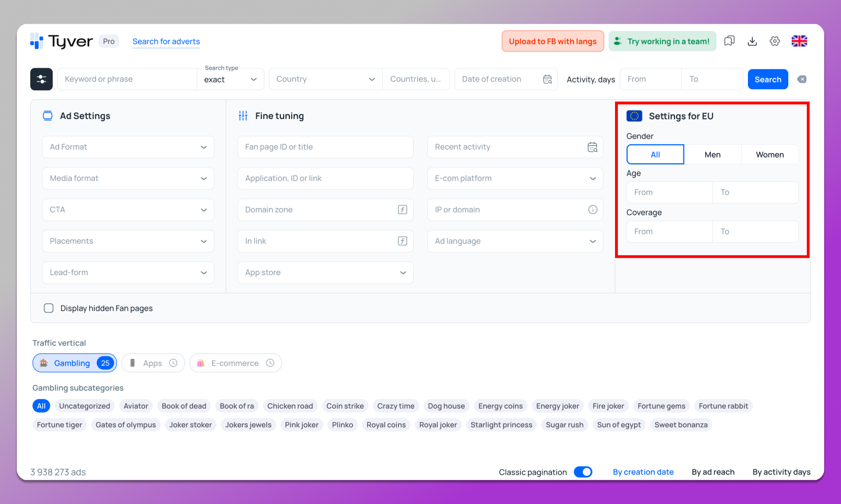Click the download icon near the top right
The height and width of the screenshot is (504, 841).
(752, 40)
